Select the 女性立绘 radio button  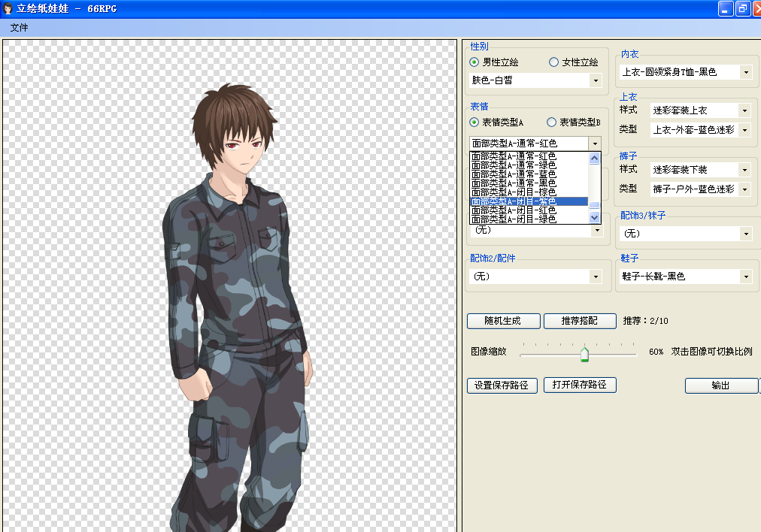553,62
